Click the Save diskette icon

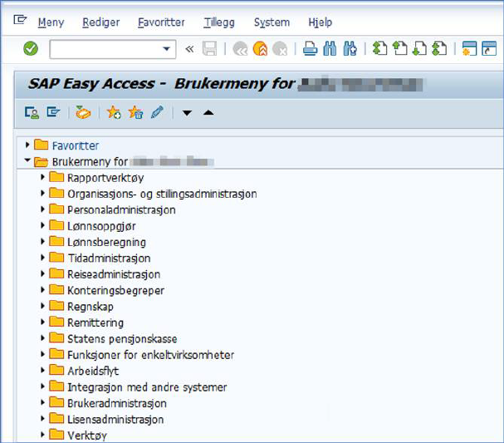tap(209, 49)
